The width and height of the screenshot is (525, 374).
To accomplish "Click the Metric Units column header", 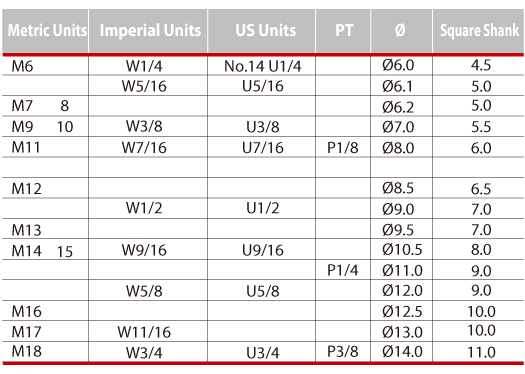I will click(x=47, y=30).
